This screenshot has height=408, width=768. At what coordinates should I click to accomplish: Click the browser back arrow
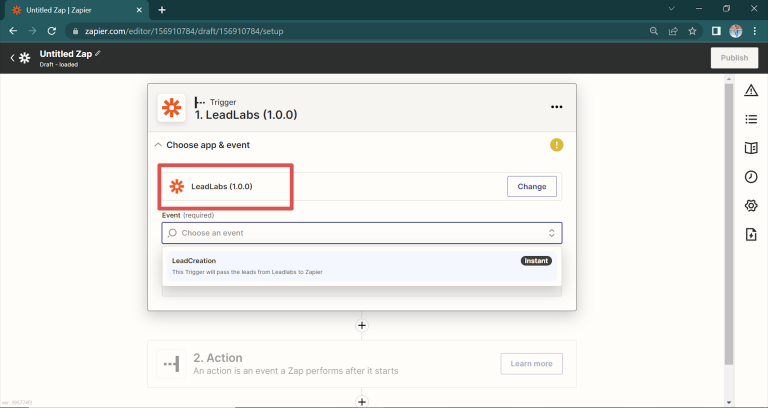pos(13,31)
